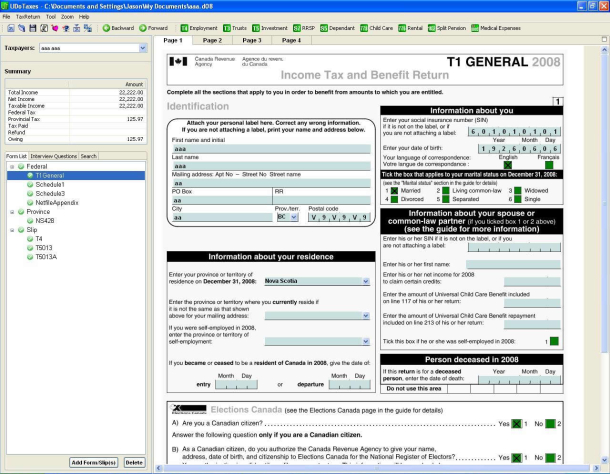The image size is (610, 474).
Task: Open the File menu
Action: click(x=6, y=17)
